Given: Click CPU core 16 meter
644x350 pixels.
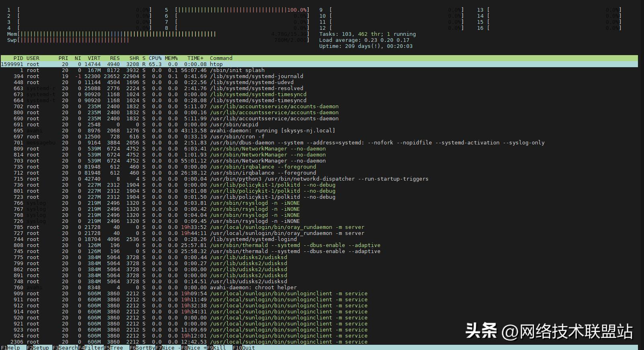Looking at the screenshot, I should click(x=549, y=28).
